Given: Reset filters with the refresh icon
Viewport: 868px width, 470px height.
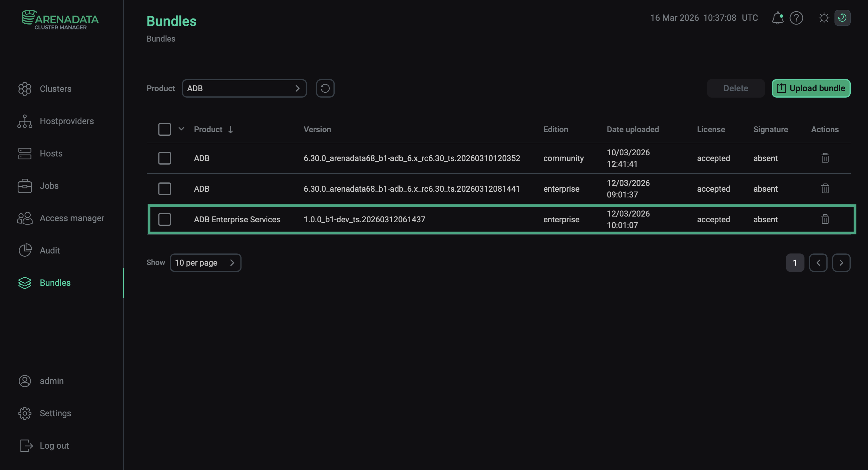Looking at the screenshot, I should (x=325, y=88).
